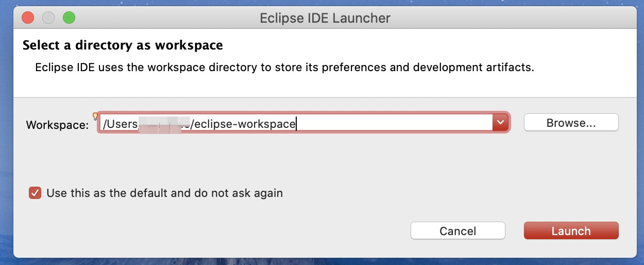Click empty white header area beside the heading

412,45
